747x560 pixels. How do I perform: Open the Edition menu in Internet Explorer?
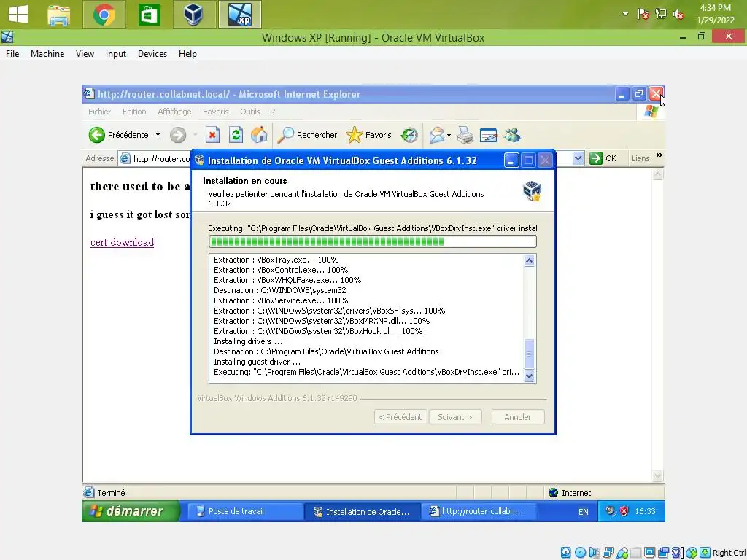pyautogui.click(x=134, y=112)
